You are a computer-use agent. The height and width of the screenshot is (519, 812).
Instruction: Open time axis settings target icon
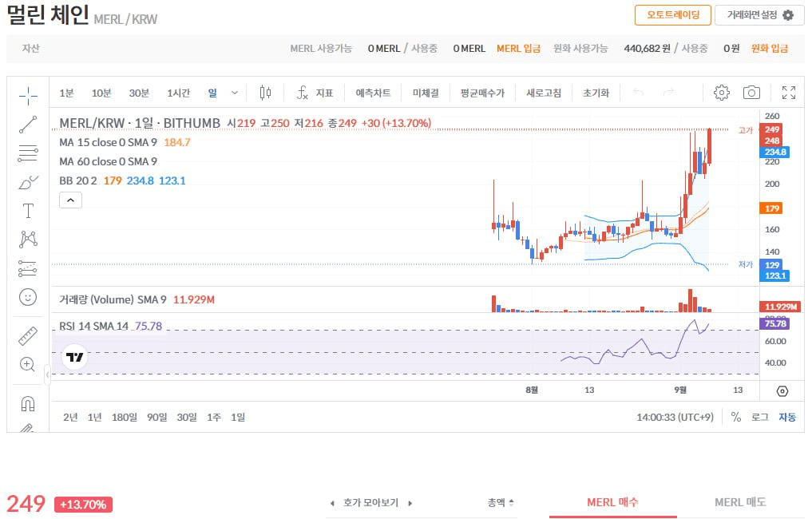782,391
